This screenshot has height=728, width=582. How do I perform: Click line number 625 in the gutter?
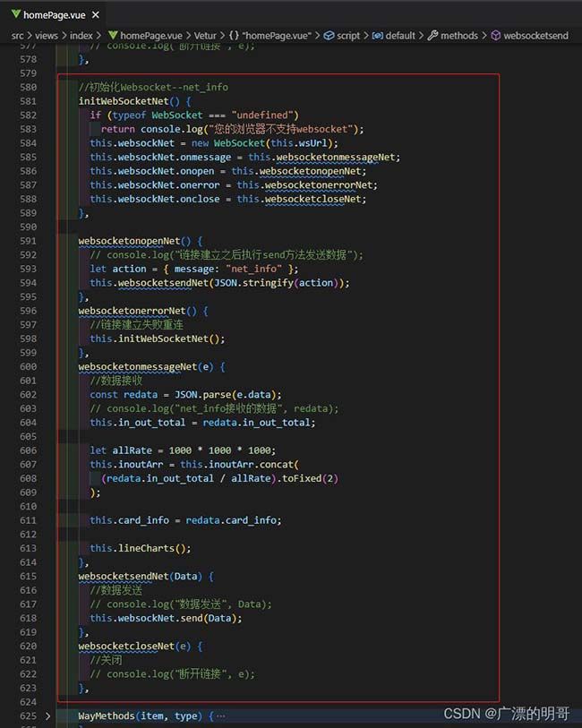(27, 716)
